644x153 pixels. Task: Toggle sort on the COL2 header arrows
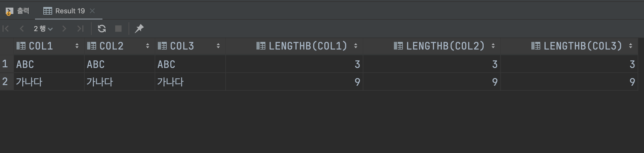tap(148, 46)
